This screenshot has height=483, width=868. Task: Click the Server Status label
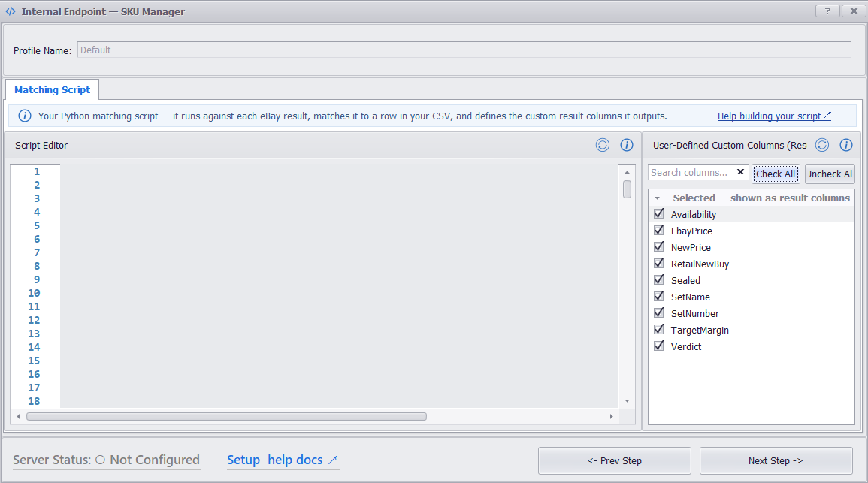tap(52, 460)
